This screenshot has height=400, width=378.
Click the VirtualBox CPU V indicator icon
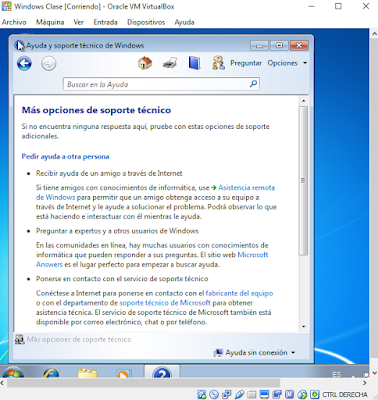pyautogui.click(x=289, y=395)
